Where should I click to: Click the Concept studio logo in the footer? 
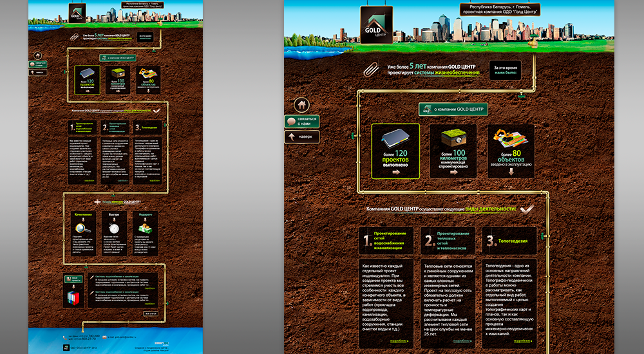click(x=162, y=343)
